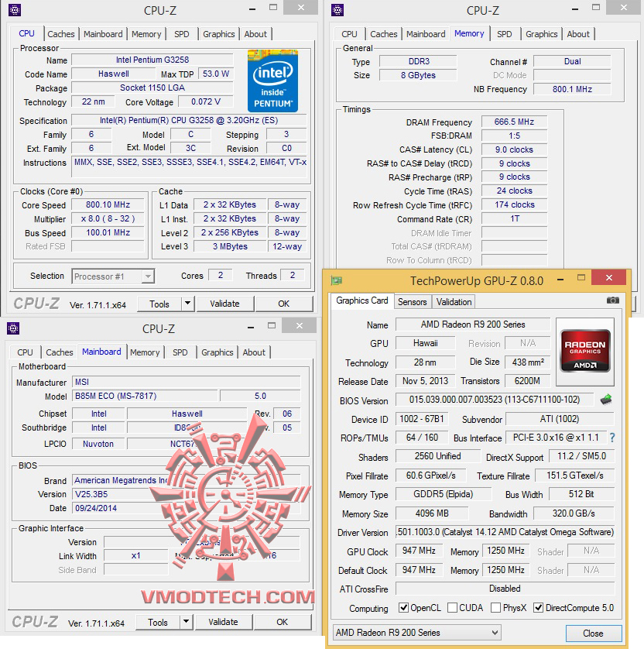Screen dimensions: 644x649
Task: Click OK button in CPU window
Action: (x=284, y=304)
